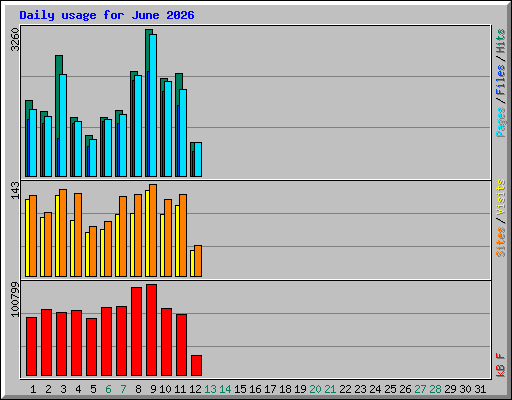Click day 12 on the x-axis
The width and height of the screenshot is (512, 400).
click(x=195, y=389)
